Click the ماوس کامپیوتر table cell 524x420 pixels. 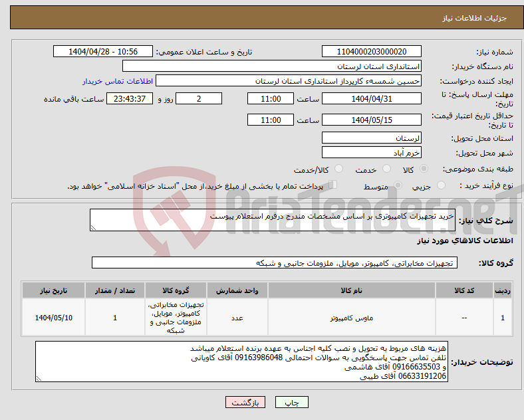(x=352, y=318)
